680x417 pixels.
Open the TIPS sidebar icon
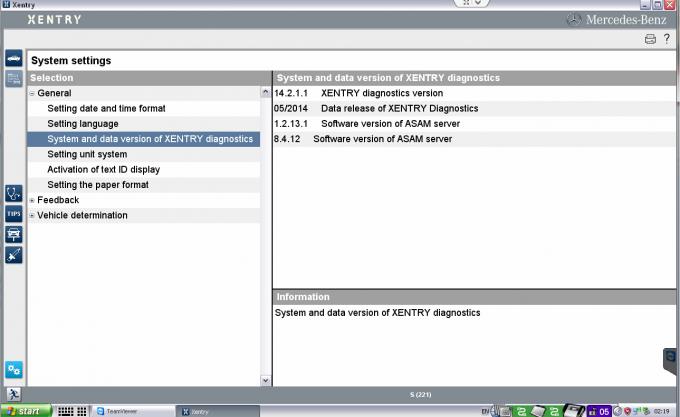(14, 214)
